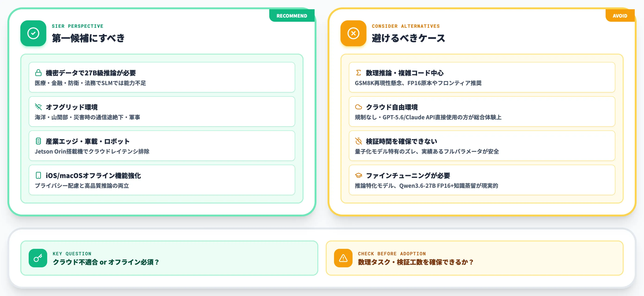Viewport: 644px width, 296px height.
Task: Click the 数理タスク・検証工数を確保できるか？ text
Action: click(x=416, y=262)
